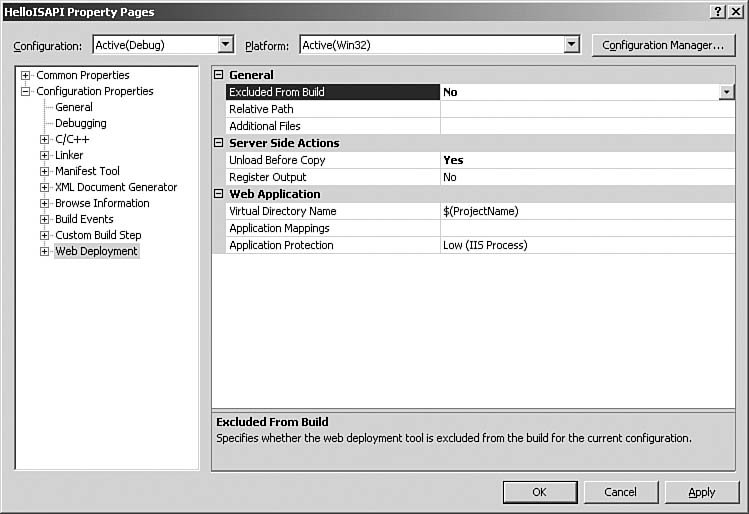The height and width of the screenshot is (514, 749).
Task: Expand the Custom Build Step node
Action: tap(44, 236)
